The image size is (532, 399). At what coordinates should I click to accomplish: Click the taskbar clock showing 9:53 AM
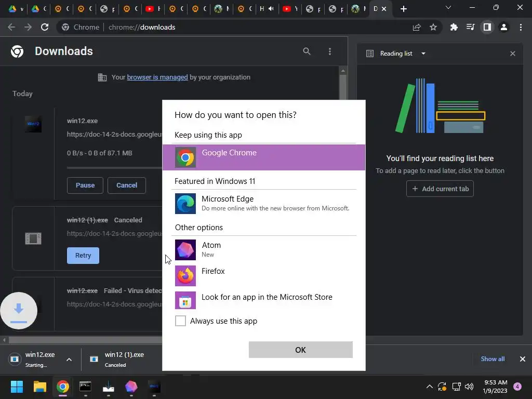click(495, 387)
